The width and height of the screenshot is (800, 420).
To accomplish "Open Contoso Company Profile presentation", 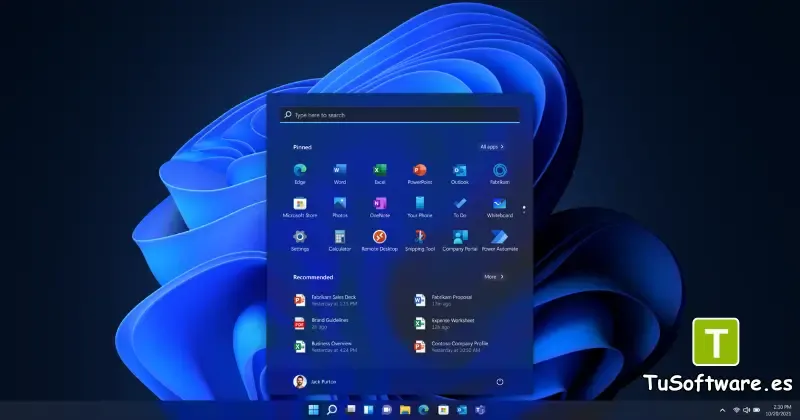I will tap(452, 347).
